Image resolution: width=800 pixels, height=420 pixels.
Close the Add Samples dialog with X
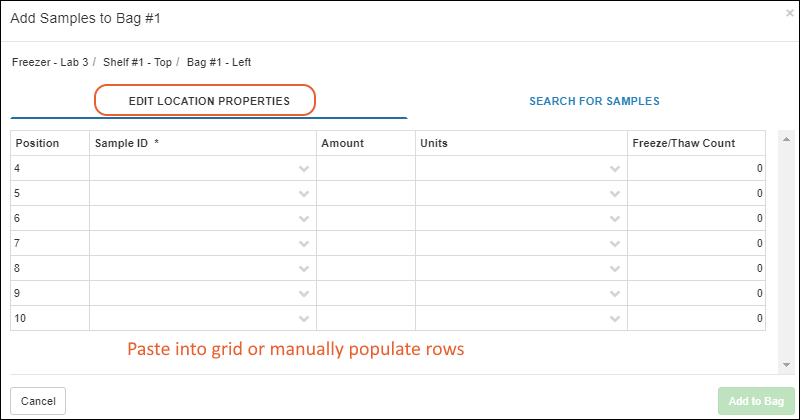pos(789,13)
